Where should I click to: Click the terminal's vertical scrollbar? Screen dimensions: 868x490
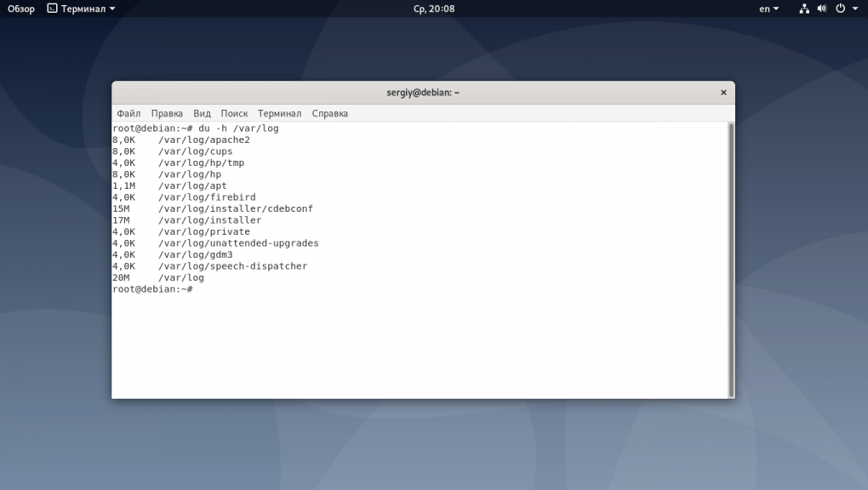tap(730, 255)
